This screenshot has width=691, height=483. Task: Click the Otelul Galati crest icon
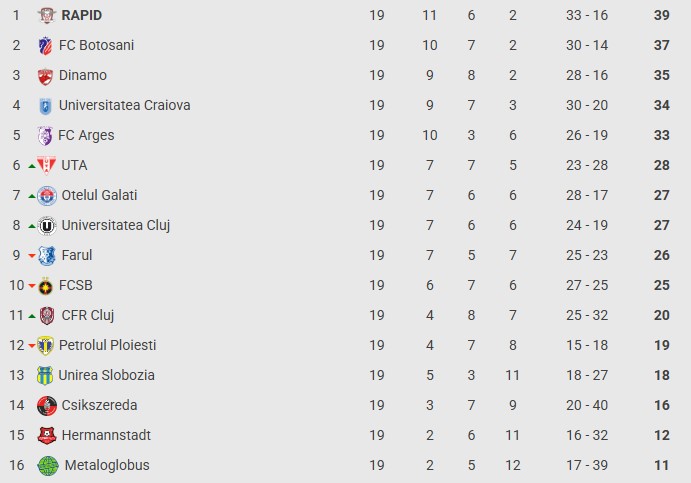46,196
